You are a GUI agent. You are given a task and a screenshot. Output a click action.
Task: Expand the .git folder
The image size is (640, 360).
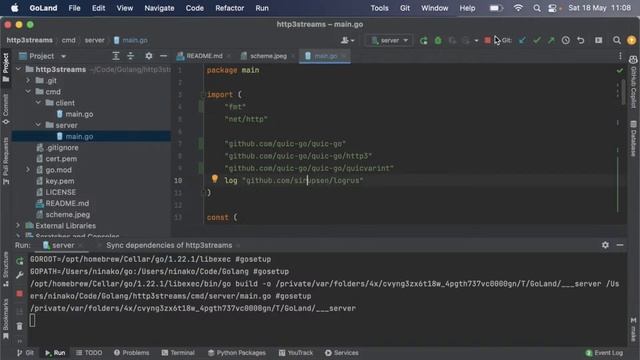tap(28, 80)
